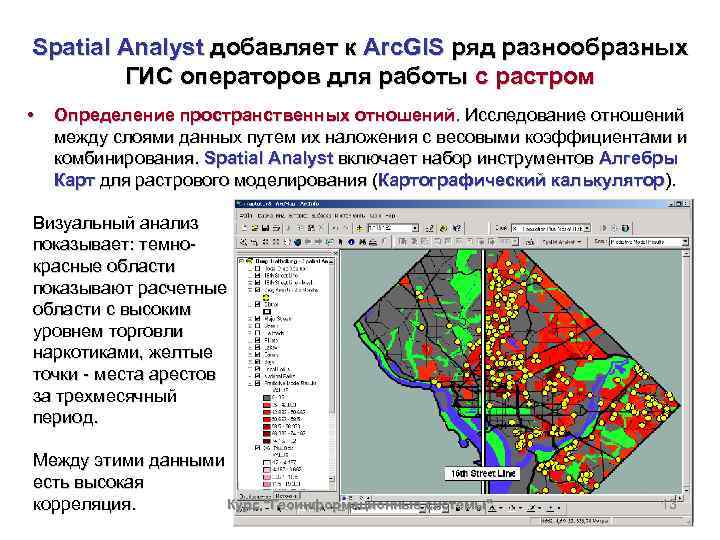Click the grey first class swatch in legend
This screenshot has height=540, width=720.
[x=267, y=398]
